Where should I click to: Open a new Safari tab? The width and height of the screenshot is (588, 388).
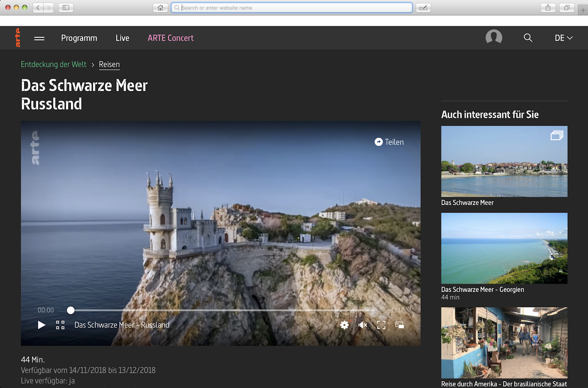[583, 10]
